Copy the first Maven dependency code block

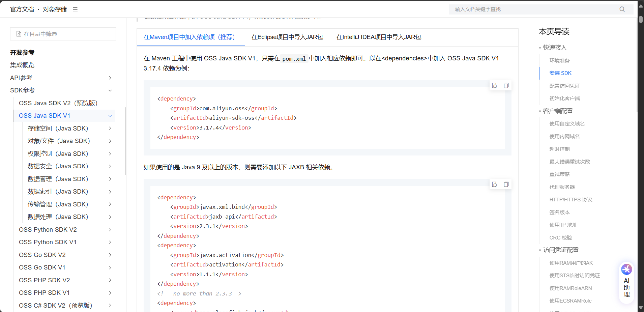tap(506, 86)
